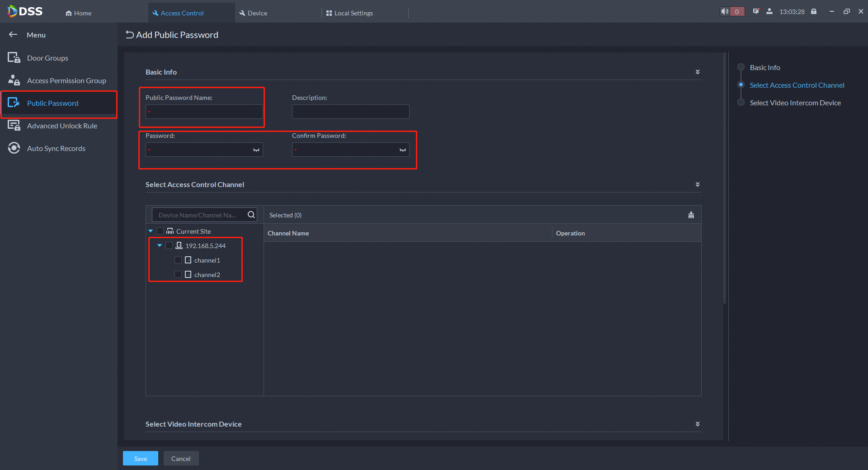Clear selected channels with the broom icon
The width and height of the screenshot is (868, 470).
coord(691,215)
